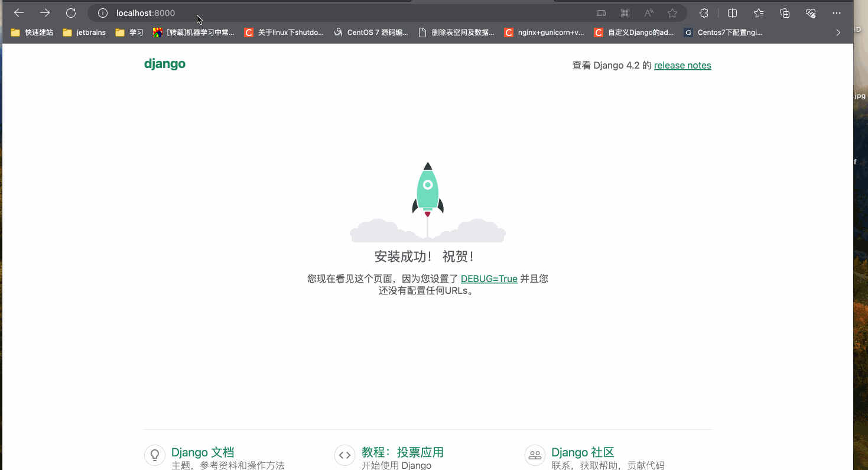This screenshot has height=470, width=868.
Task: Show more bookmarks with the chevron
Action: coord(838,33)
